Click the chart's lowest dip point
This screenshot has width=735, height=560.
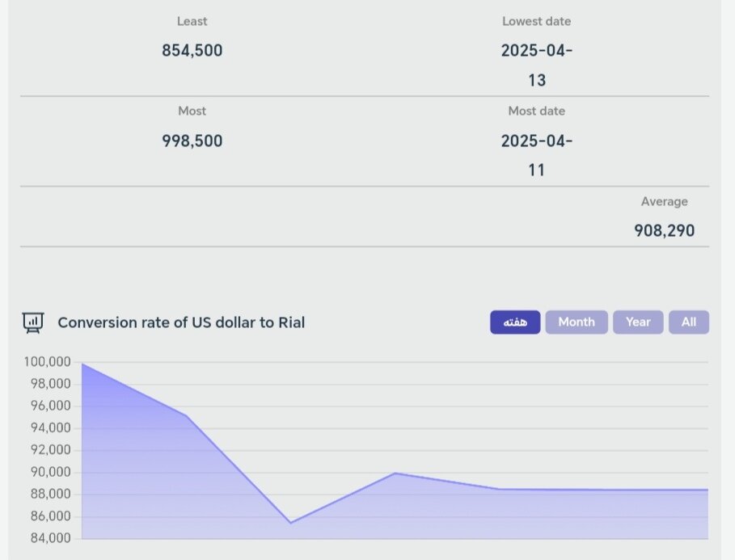(x=289, y=523)
